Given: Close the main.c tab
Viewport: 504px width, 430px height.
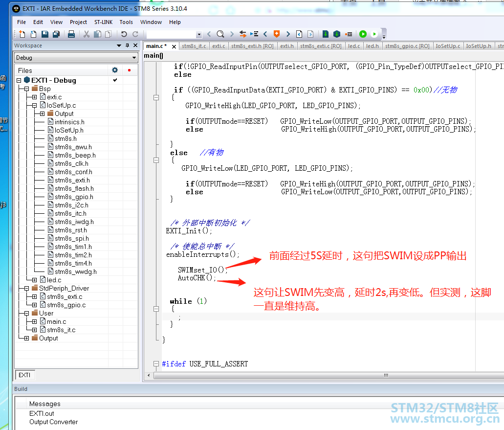Looking at the screenshot, I should pos(174,46).
